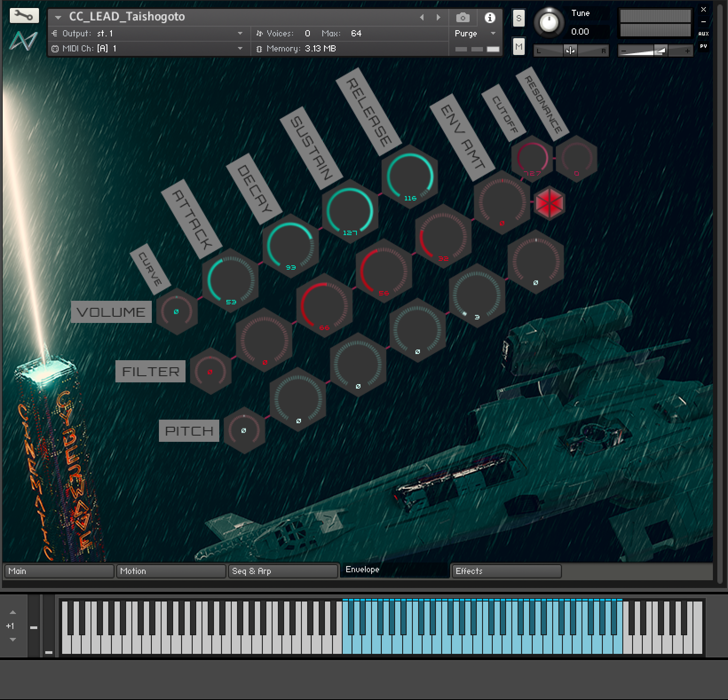Viewport: 728px width, 700px height.
Task: Switch to the Effects tab
Action: [x=506, y=571]
